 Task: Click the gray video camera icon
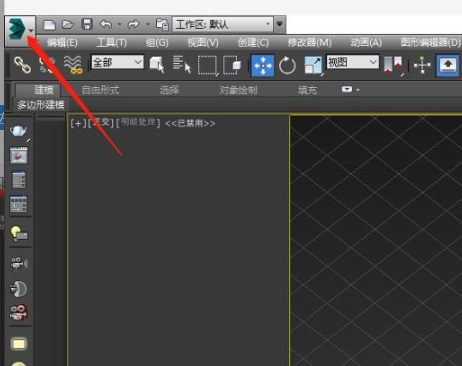[19, 263]
